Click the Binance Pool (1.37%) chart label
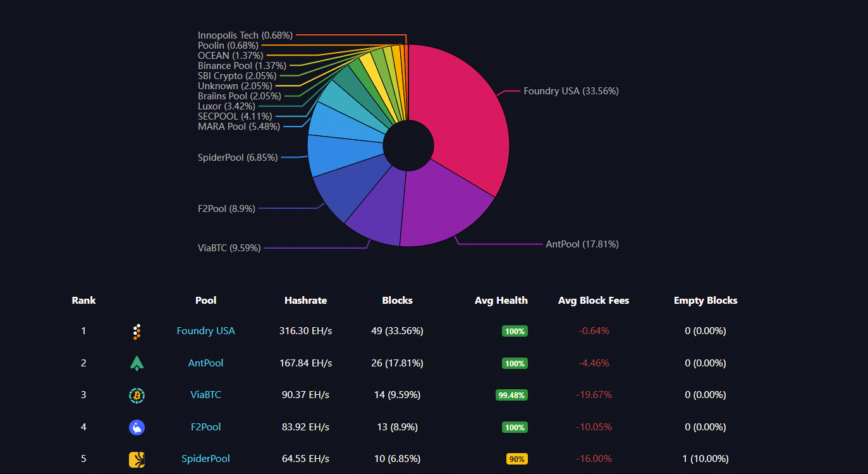The image size is (868, 474). [x=242, y=66]
